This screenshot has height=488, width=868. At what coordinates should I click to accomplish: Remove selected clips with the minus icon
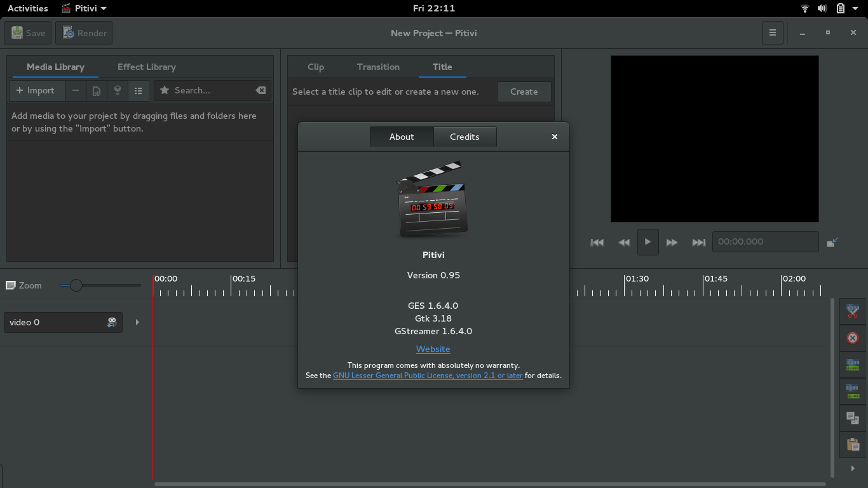point(76,91)
